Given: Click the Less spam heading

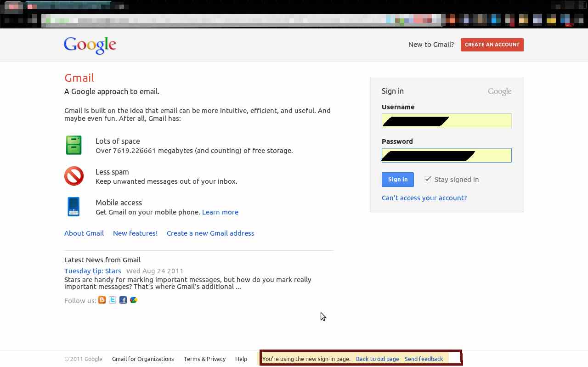Looking at the screenshot, I should (x=112, y=172).
